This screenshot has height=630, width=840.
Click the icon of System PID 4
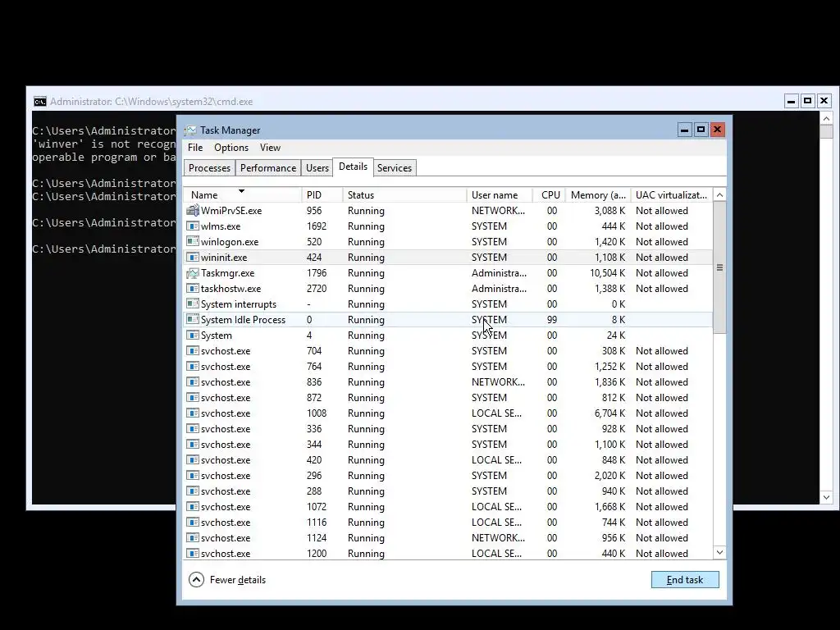pos(192,336)
